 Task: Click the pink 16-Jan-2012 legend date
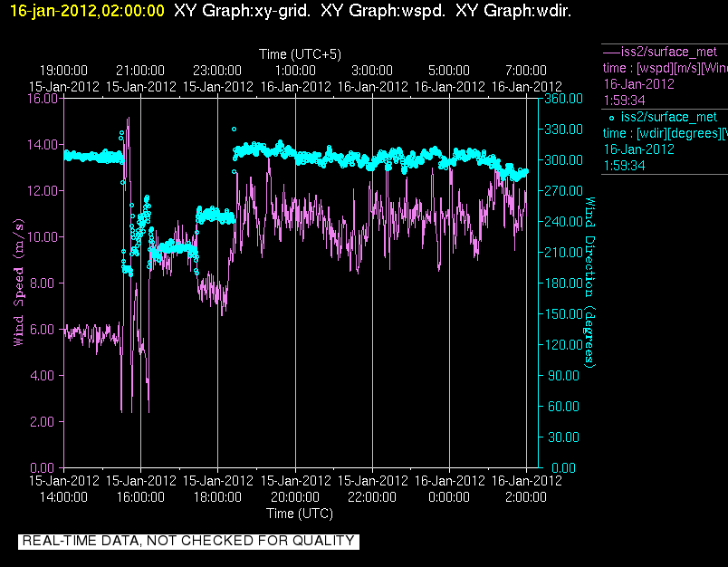click(639, 84)
